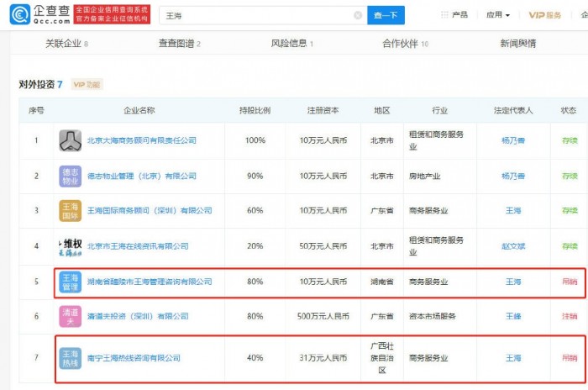This screenshot has height=390, width=588.
Task: Switch to the 关联企业 tab
Action: click(x=66, y=44)
